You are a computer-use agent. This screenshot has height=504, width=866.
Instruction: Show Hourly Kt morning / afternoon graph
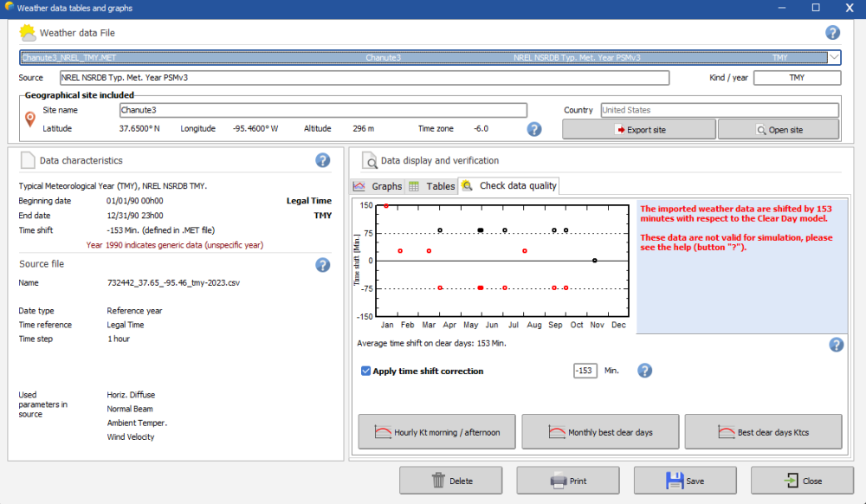pos(436,432)
